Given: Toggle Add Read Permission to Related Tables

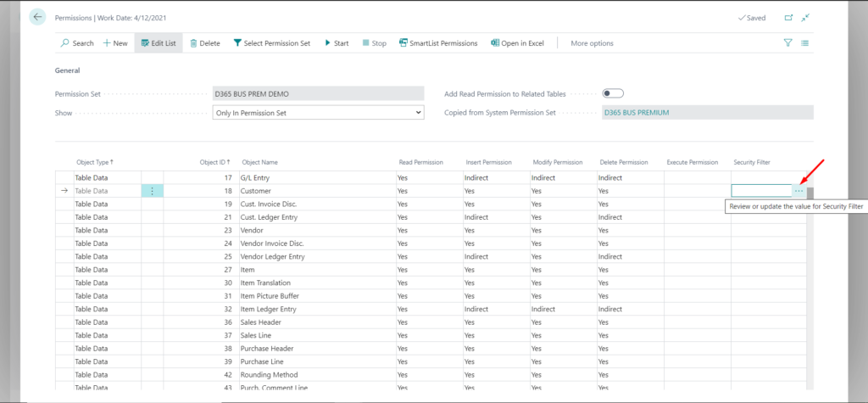Looking at the screenshot, I should [x=613, y=93].
